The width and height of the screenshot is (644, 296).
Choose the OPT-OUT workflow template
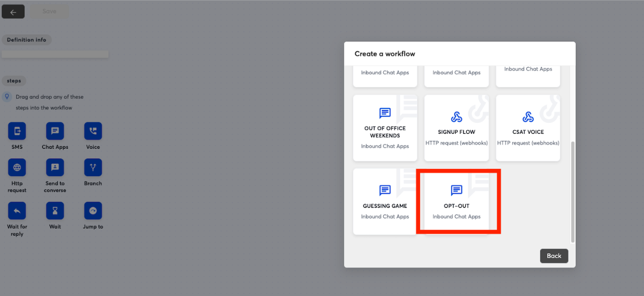point(457,201)
